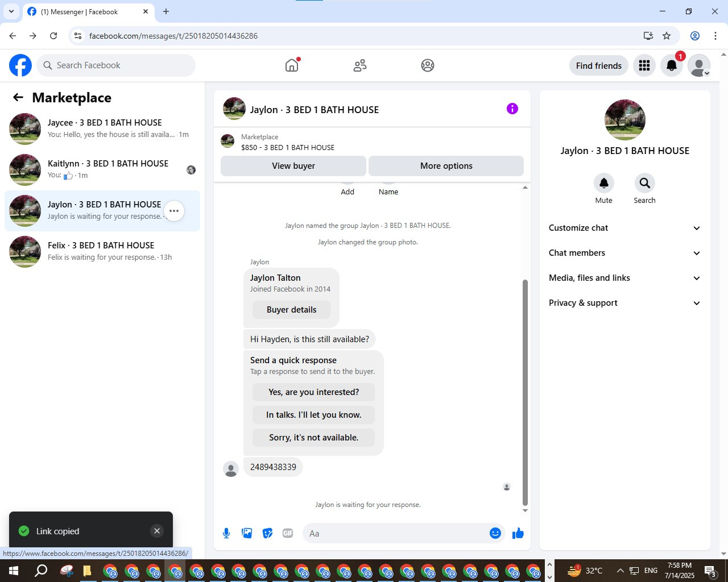Focus the Aa message input field
This screenshot has height=582, width=728.
pyautogui.click(x=395, y=533)
